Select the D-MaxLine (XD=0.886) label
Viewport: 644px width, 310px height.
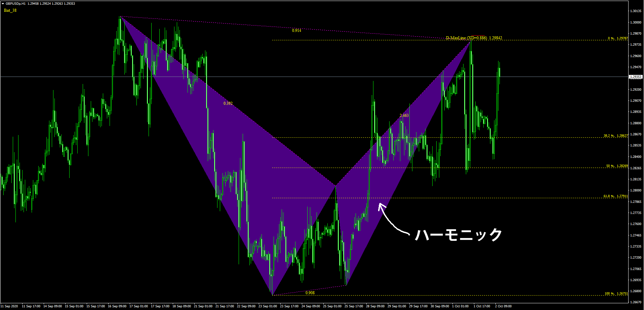466,38
